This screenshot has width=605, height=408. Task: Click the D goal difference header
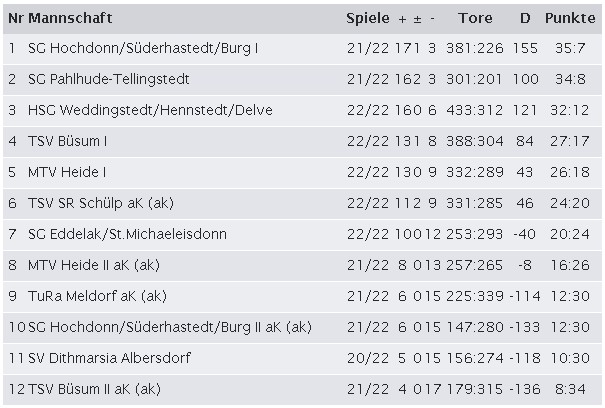pyautogui.click(x=525, y=18)
